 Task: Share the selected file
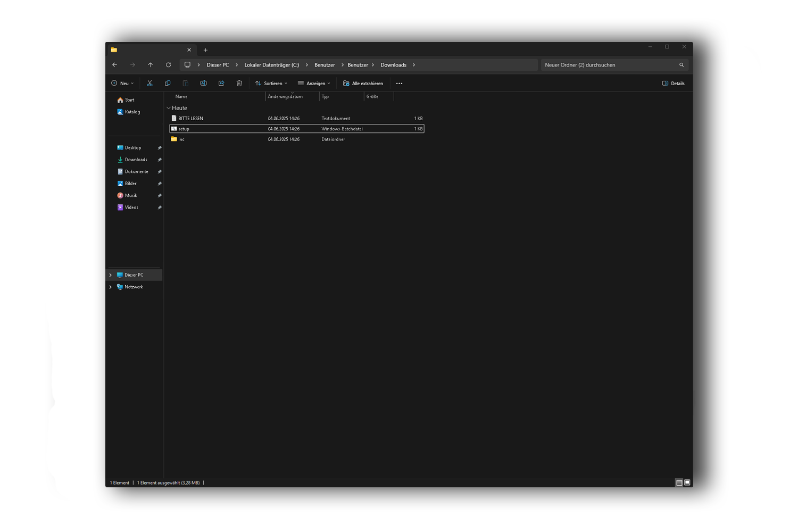point(221,83)
